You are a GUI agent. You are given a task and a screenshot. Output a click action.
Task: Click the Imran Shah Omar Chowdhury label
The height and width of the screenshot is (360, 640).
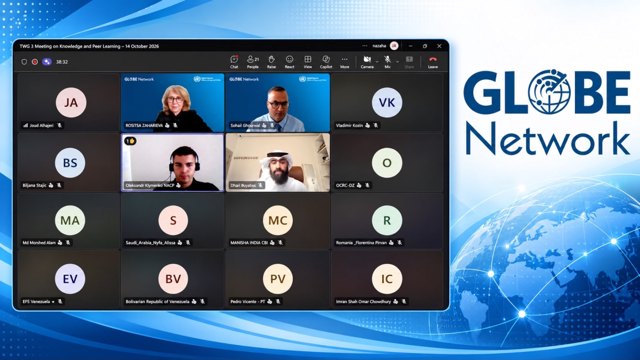(363, 302)
